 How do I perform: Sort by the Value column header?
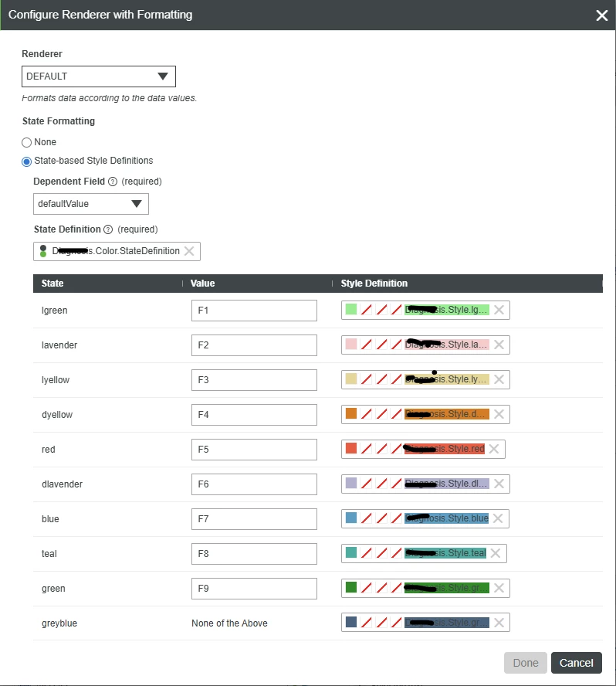tap(258, 284)
